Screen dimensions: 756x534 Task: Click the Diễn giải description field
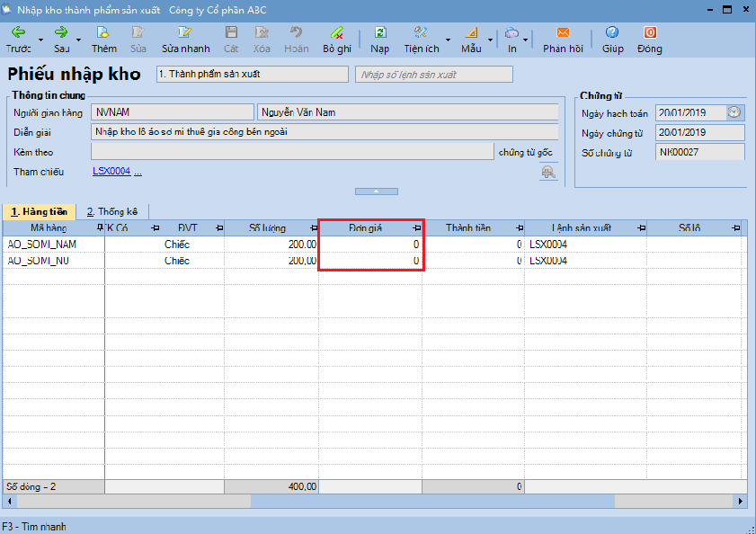[x=324, y=131]
